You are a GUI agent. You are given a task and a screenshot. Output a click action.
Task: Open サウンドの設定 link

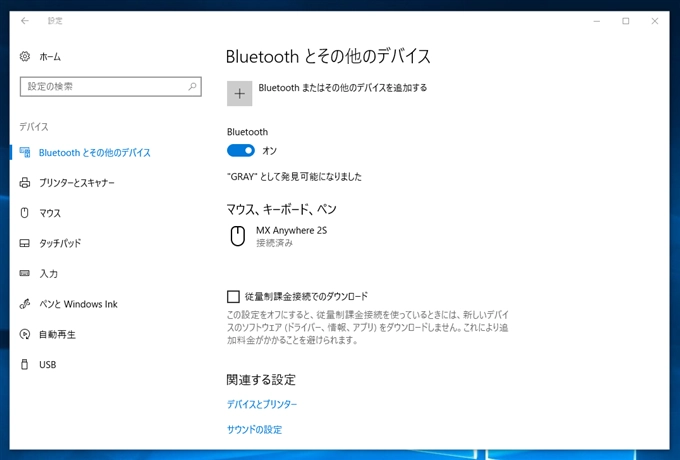(255, 430)
